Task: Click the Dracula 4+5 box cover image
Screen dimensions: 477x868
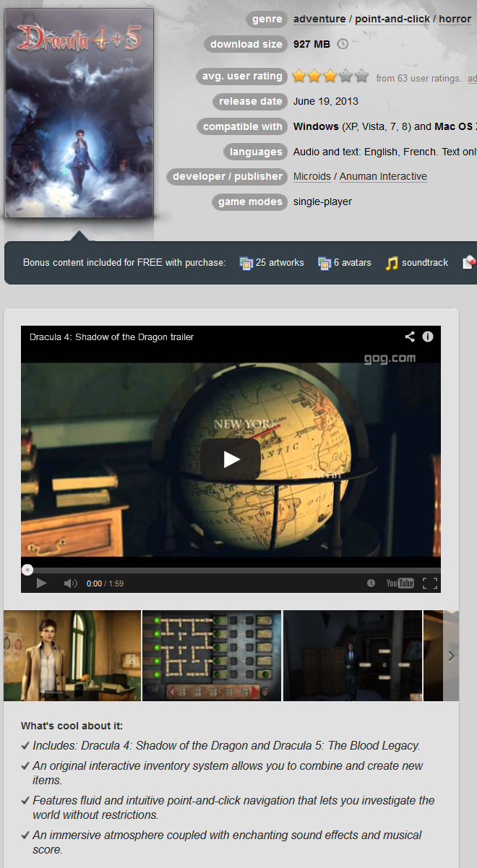Action: (78, 113)
